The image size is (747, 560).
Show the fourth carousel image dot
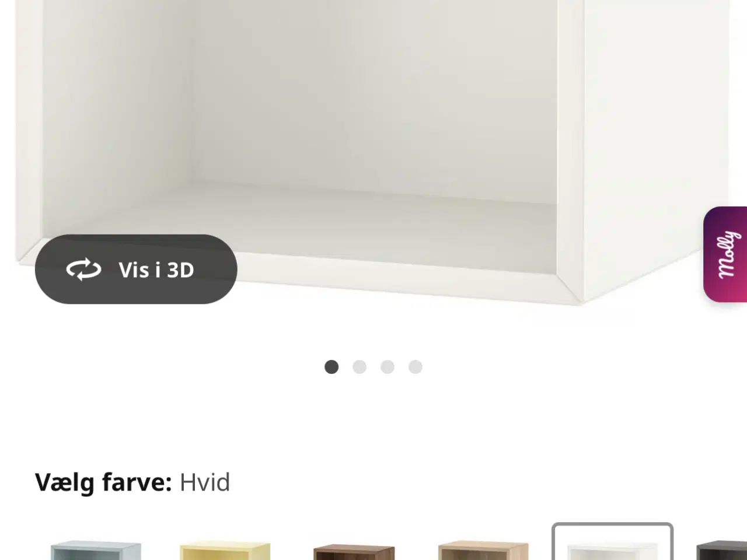point(416,367)
